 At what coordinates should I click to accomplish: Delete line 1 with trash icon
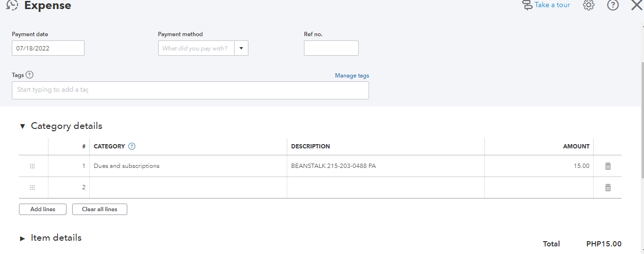607,166
